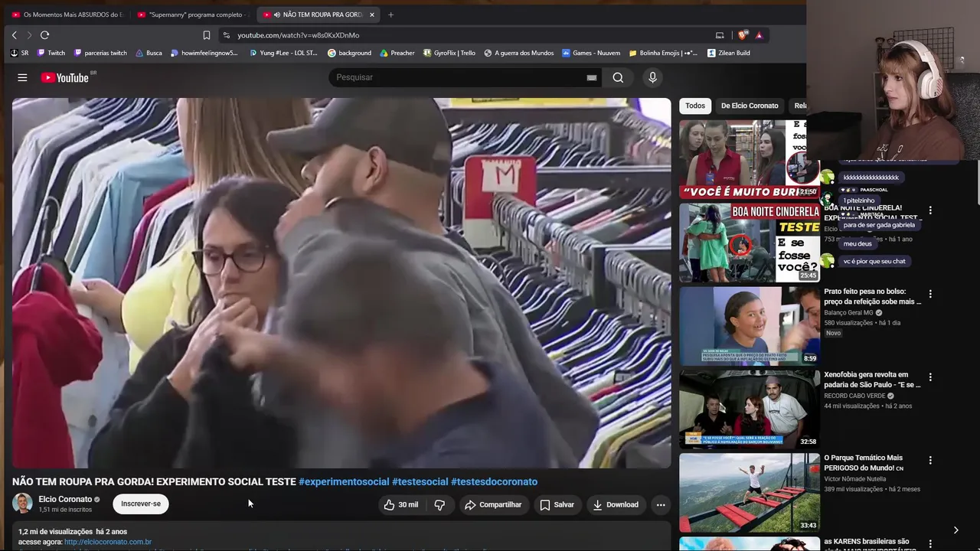This screenshot has height=551, width=980.
Task: Open the Elcio Coronato channel name link
Action: click(65, 499)
